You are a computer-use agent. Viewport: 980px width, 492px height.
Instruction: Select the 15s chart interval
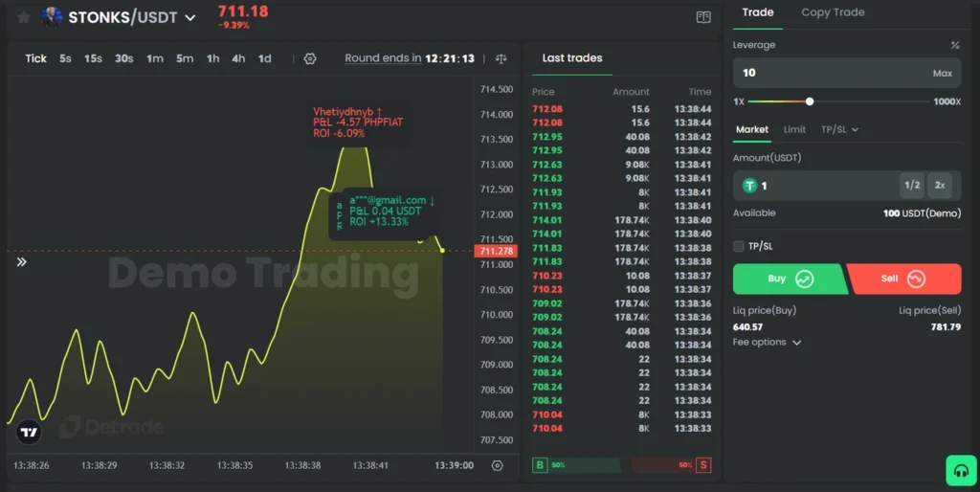93,58
